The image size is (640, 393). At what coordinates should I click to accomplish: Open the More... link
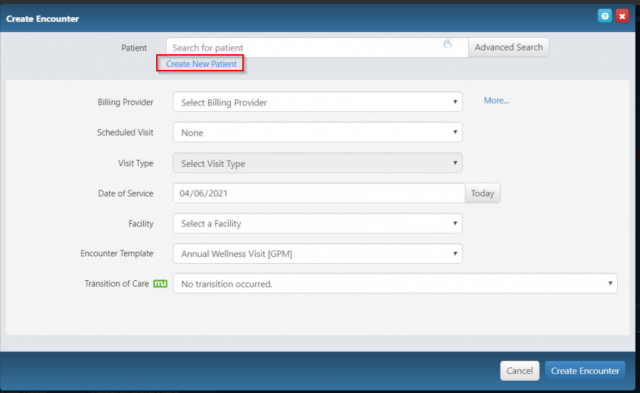(496, 100)
